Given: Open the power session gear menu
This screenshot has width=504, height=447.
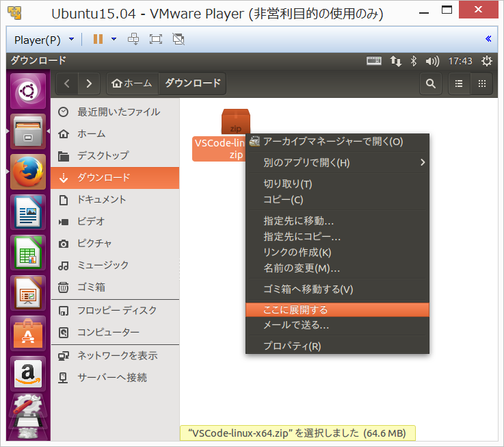Looking at the screenshot, I should (487, 61).
